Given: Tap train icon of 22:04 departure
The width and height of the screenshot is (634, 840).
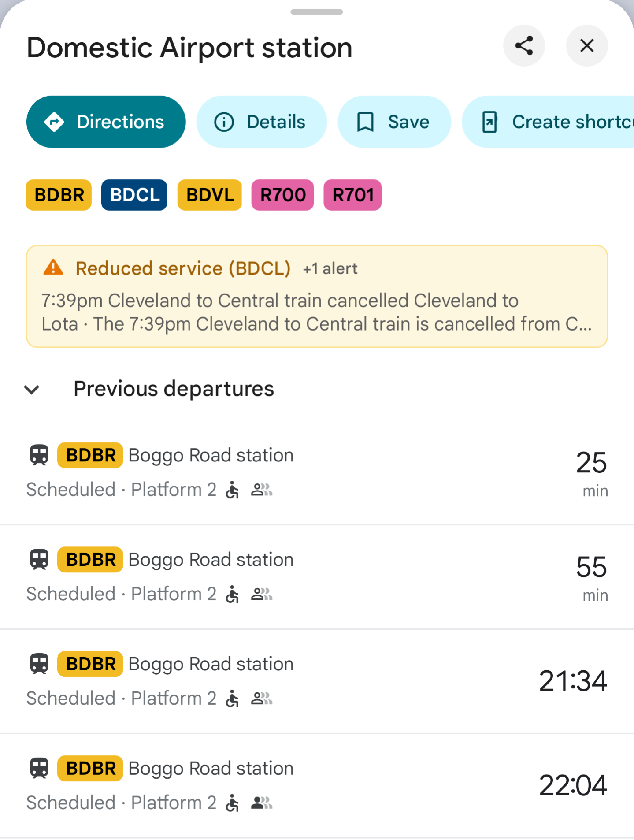Looking at the screenshot, I should click(x=39, y=769).
